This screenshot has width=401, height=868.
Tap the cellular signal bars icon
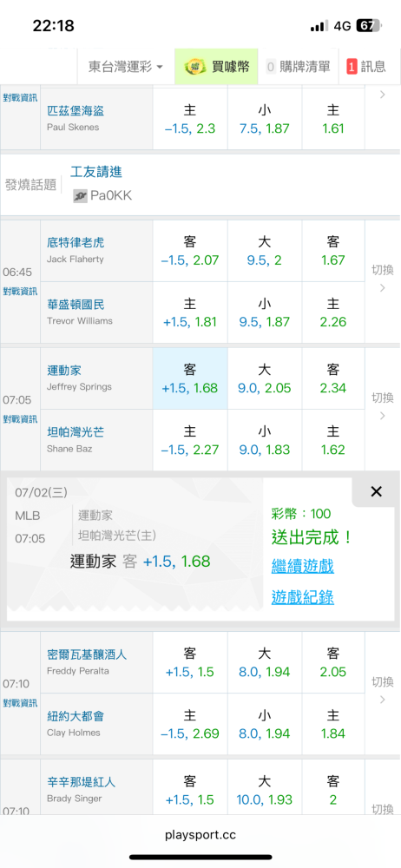[x=319, y=26]
